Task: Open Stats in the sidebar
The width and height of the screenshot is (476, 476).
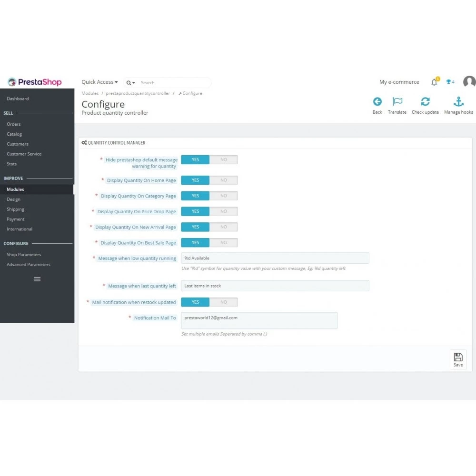Action: pyautogui.click(x=11, y=164)
